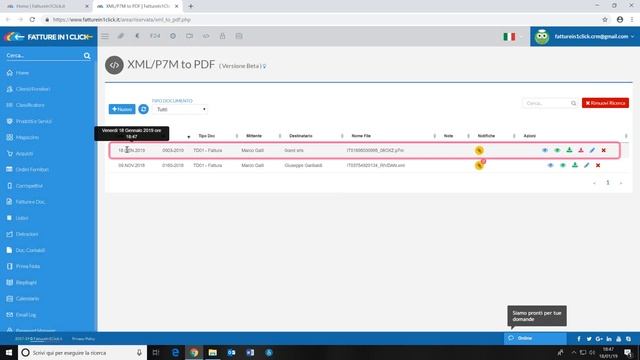The image size is (640, 360).
Task: Click the XML code icon in top toolbar
Action: point(206,36)
